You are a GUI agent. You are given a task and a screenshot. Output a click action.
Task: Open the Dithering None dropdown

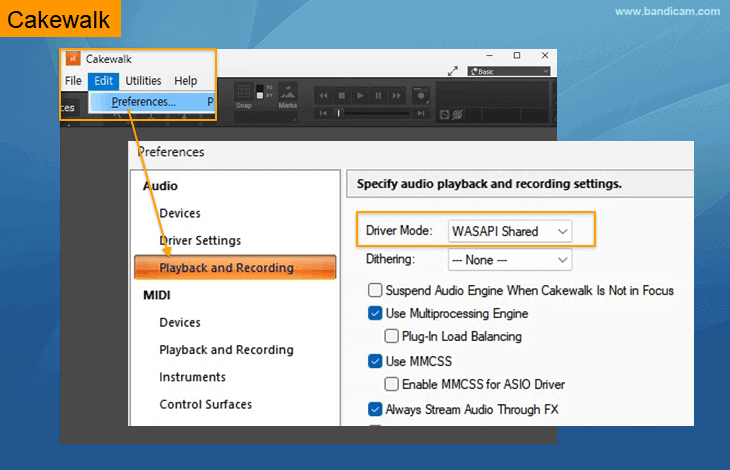pyautogui.click(x=510, y=260)
